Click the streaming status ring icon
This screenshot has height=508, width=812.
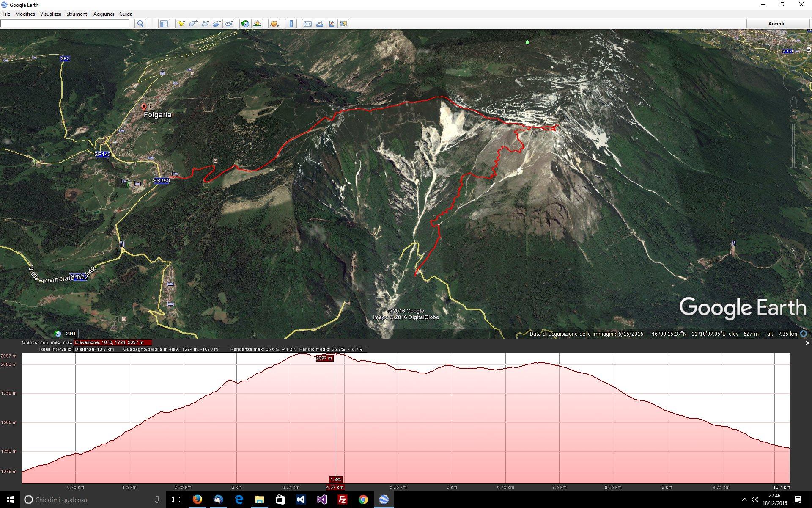point(804,334)
